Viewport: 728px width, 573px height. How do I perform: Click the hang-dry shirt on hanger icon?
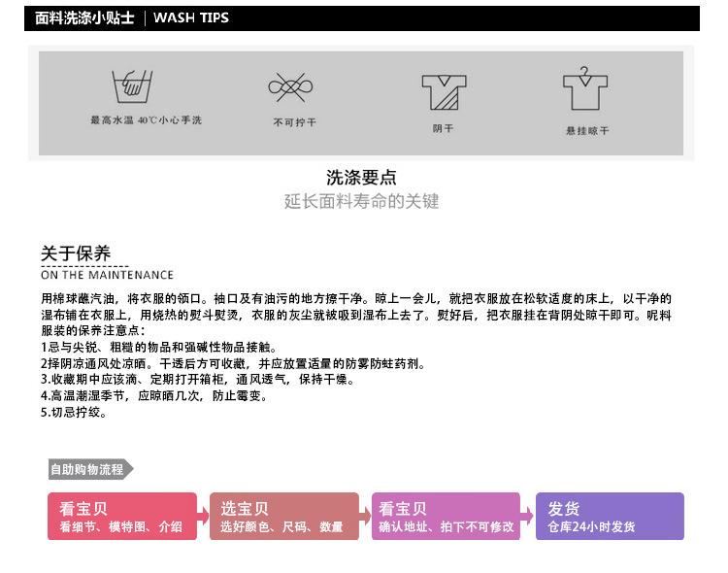coord(585,89)
